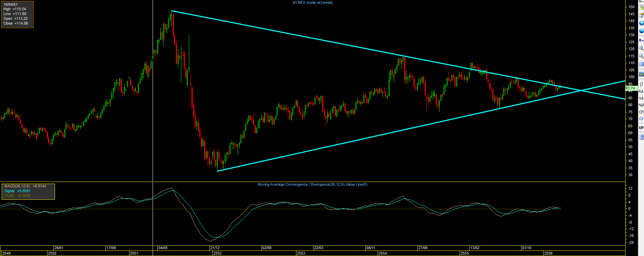
Task: Click the blue plus icon in right toolbar
Action: tap(641, 23)
